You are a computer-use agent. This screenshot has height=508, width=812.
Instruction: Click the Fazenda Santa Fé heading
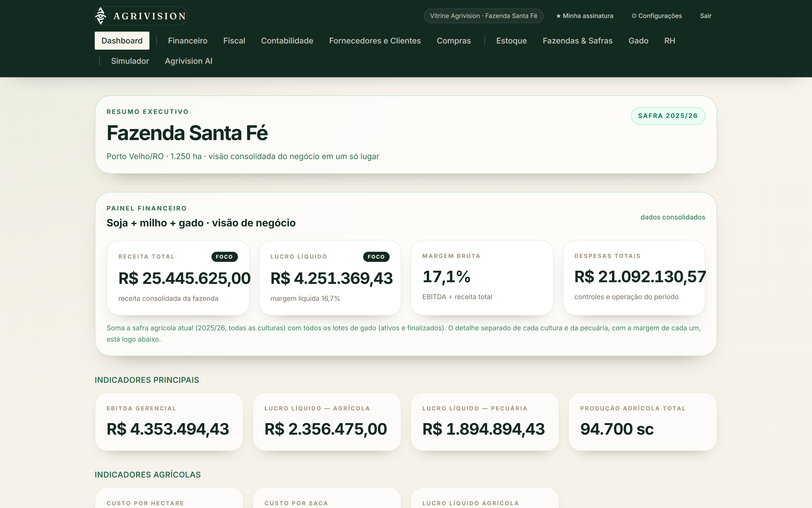click(x=187, y=133)
